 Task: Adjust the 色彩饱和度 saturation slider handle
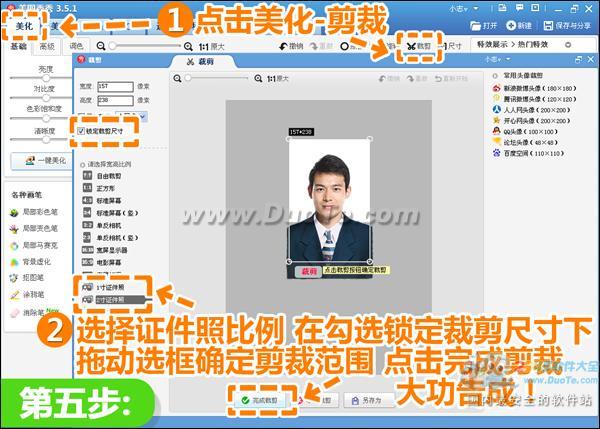(x=46, y=118)
